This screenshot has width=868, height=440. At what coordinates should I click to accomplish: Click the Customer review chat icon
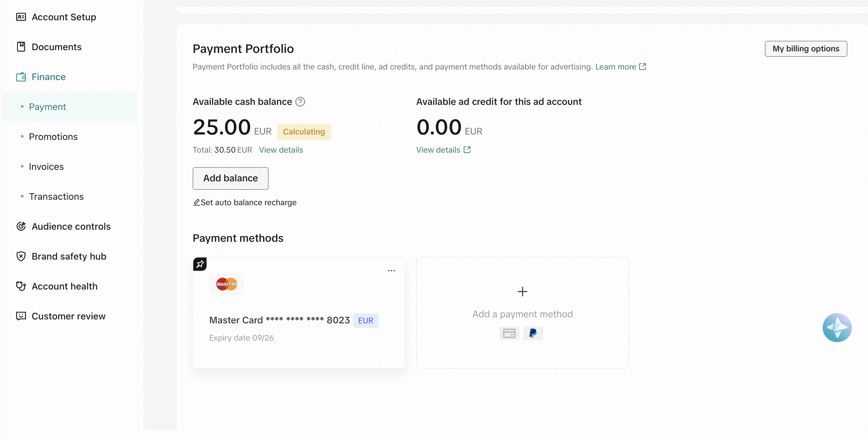point(21,316)
